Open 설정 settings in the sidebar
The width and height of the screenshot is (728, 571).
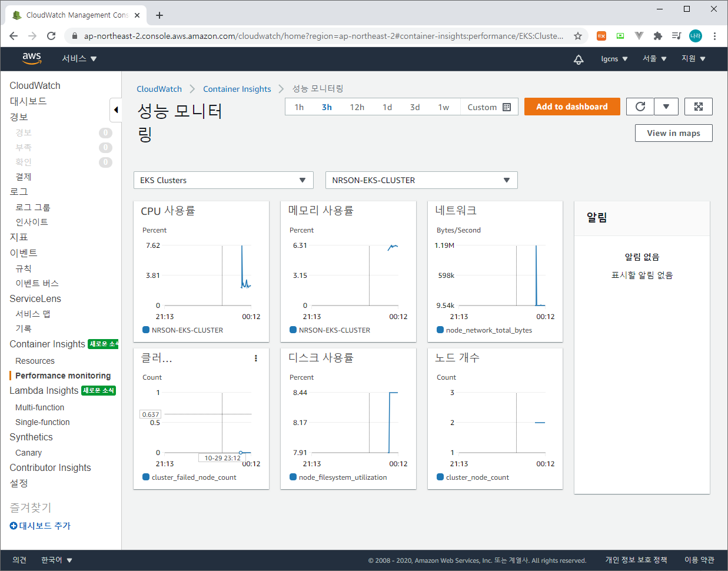click(19, 483)
